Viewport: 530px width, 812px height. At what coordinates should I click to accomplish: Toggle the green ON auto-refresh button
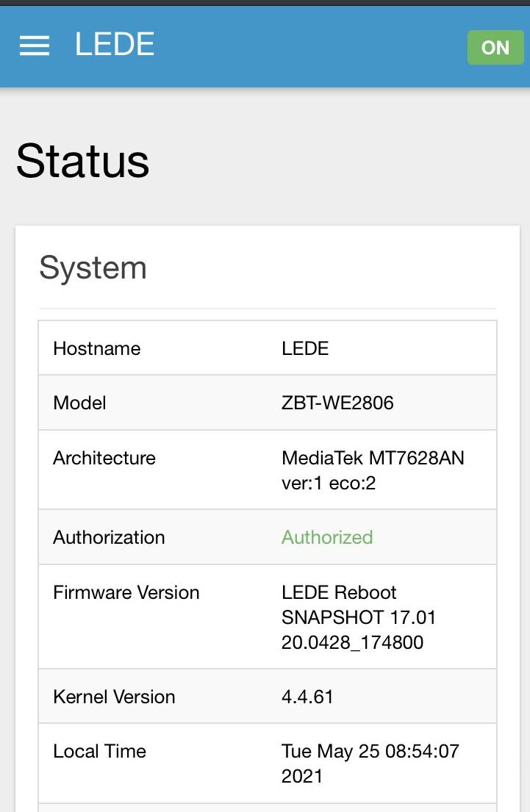[x=495, y=48]
